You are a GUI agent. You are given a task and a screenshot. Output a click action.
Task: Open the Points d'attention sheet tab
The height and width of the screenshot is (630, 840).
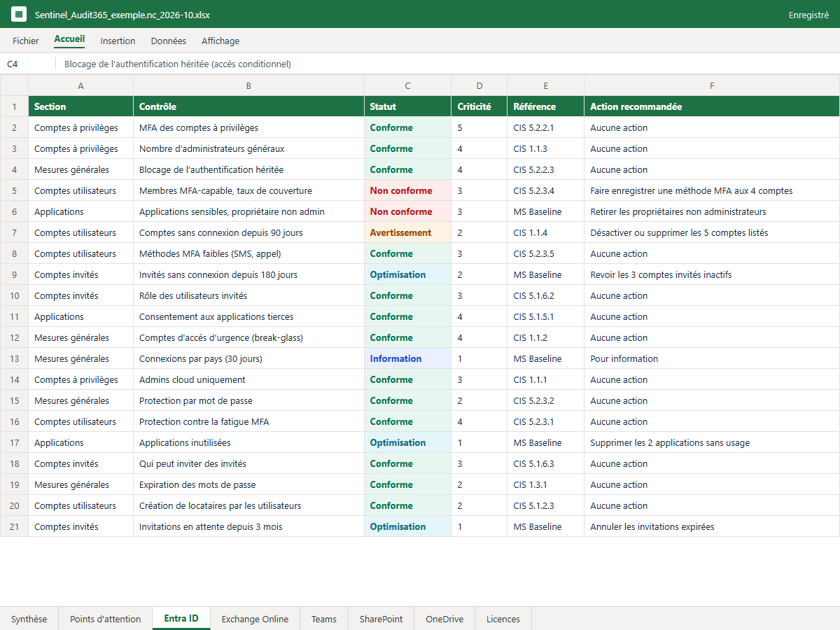coord(106,619)
